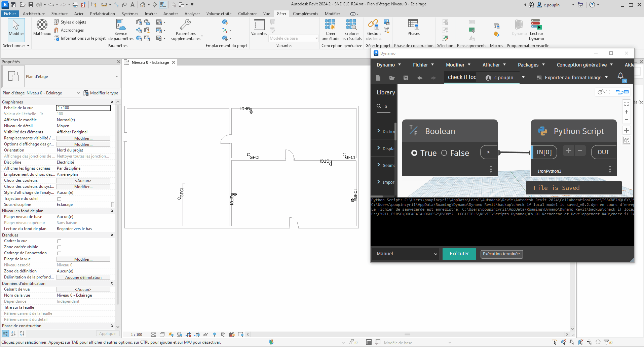Check the Cadrer la vue checkbox
The image size is (644, 347).
tap(60, 241)
